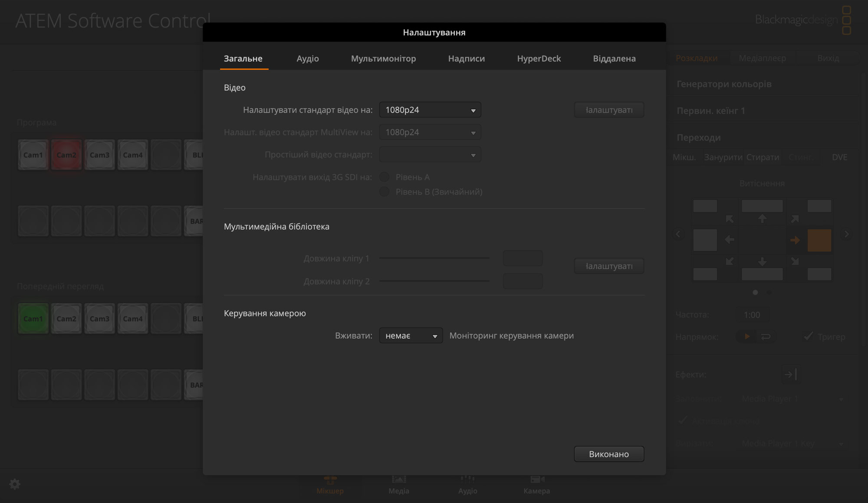
Task: Switch to the Мультимонітор tab
Action: (383, 59)
